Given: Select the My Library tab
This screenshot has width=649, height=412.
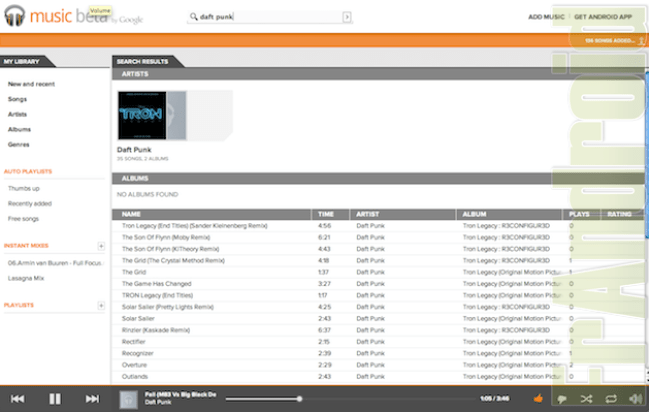Looking at the screenshot, I should click(x=25, y=61).
